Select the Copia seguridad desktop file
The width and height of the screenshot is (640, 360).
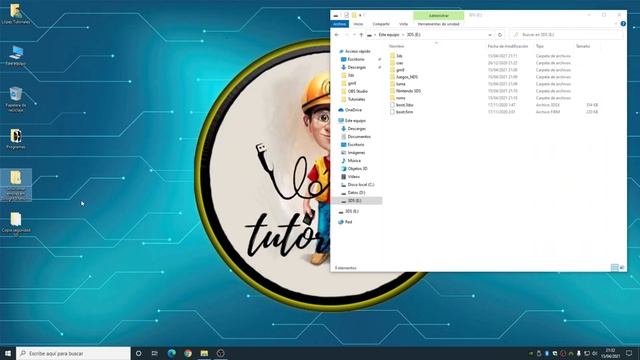click(x=16, y=224)
